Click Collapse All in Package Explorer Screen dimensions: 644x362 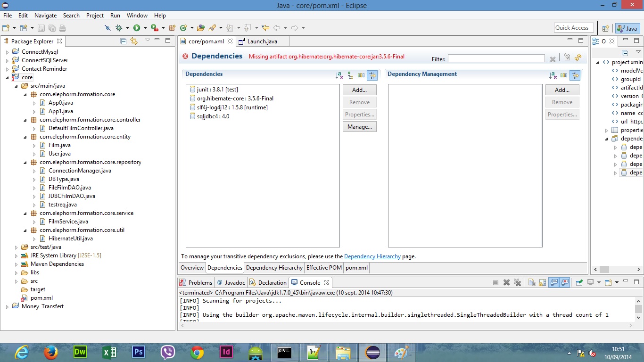[x=123, y=41]
